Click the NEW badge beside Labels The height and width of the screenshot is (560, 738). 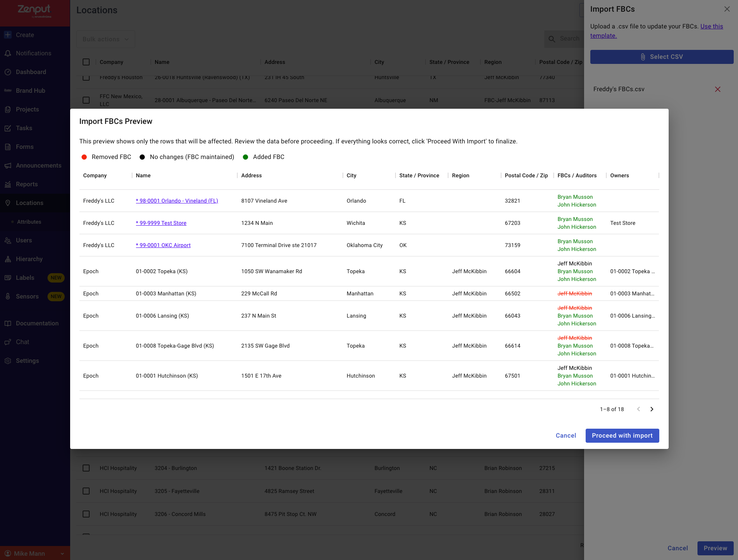click(56, 278)
